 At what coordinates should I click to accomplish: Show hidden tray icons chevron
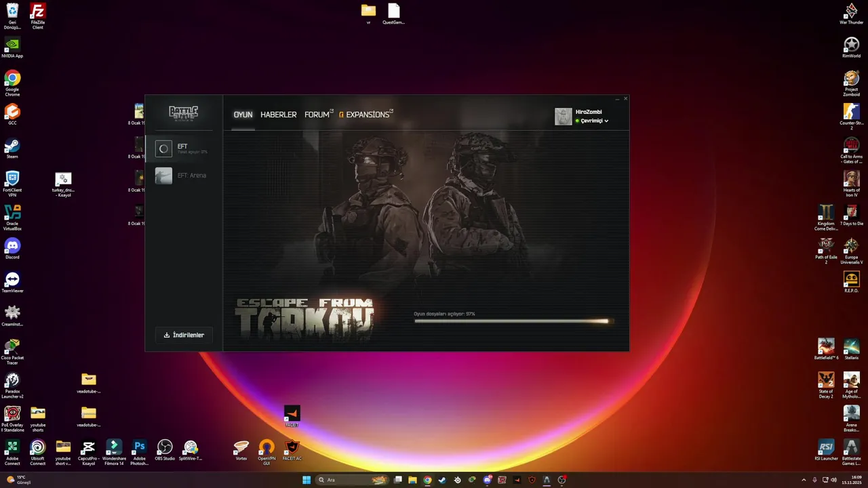click(804, 480)
